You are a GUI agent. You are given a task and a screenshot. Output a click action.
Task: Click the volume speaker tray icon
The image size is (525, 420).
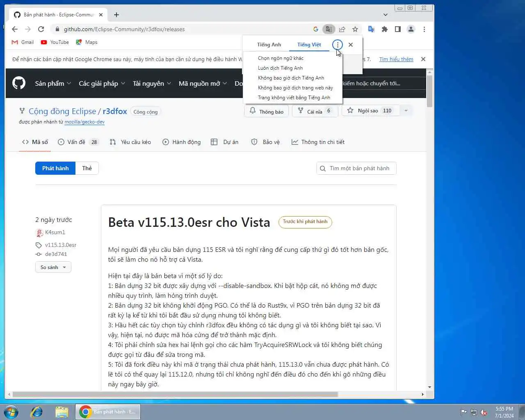[484, 412]
